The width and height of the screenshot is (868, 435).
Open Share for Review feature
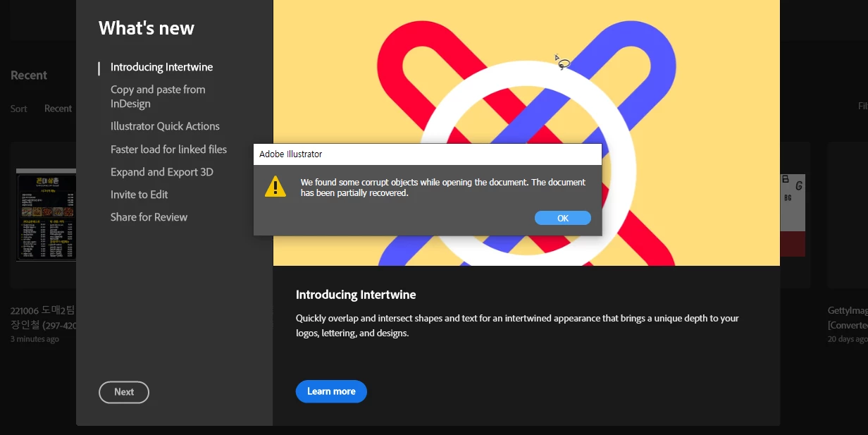click(x=149, y=217)
